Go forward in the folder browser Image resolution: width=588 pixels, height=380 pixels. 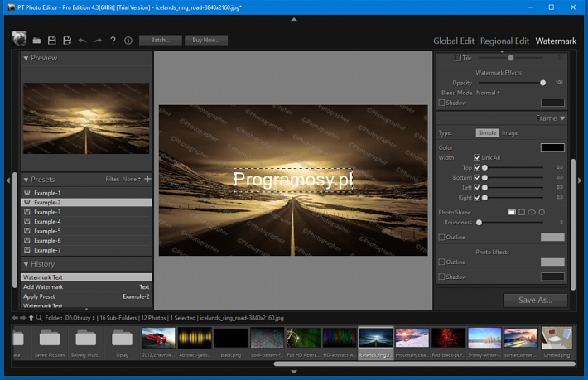tap(23, 318)
